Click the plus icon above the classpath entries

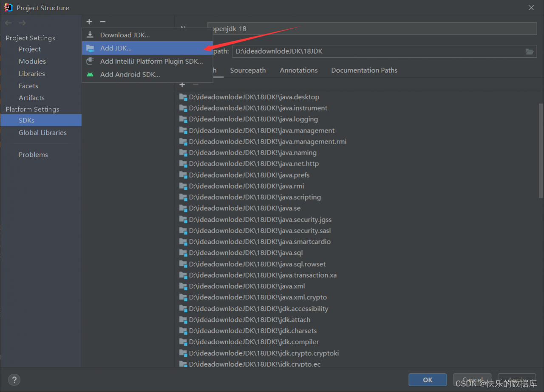tap(182, 85)
